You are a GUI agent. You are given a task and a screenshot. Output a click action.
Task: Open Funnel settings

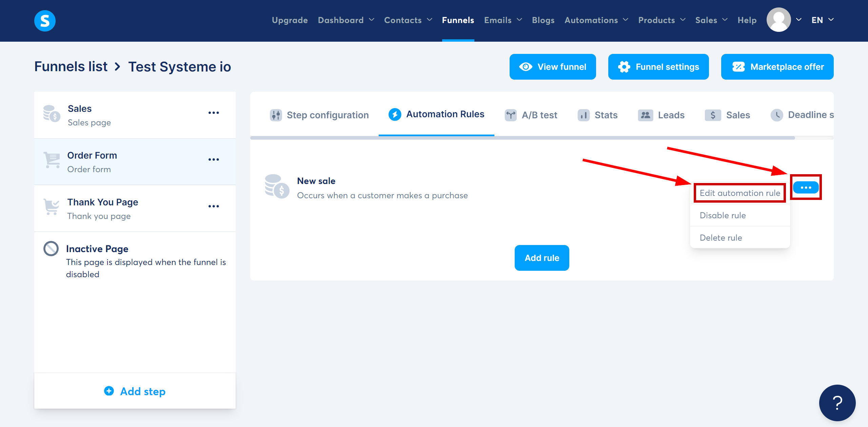coord(658,67)
